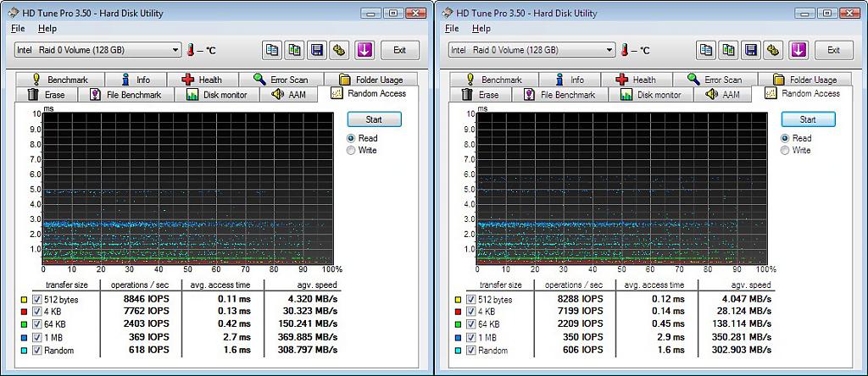The image size is (868, 376).
Task: Uncheck 4 KB checkbox in left window
Action: 36,312
